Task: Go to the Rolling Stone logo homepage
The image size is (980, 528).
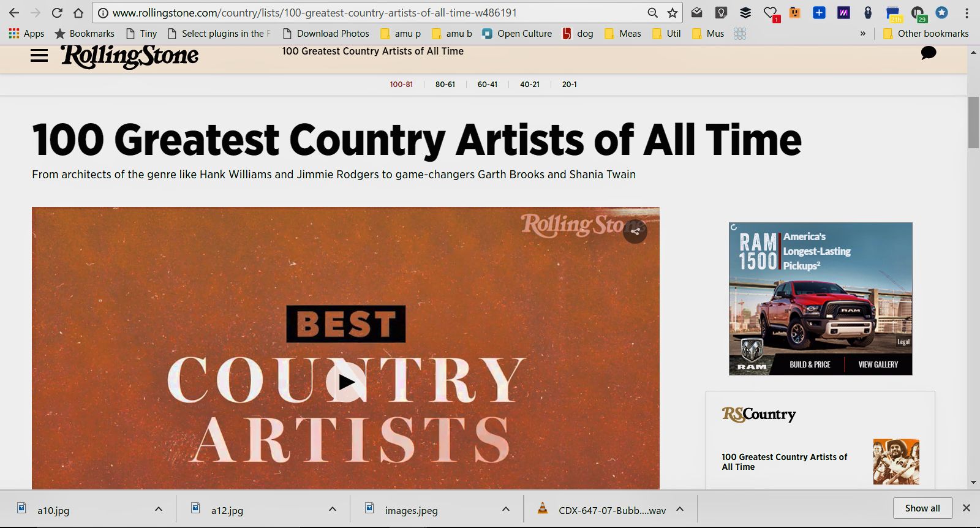Action: tap(129, 56)
